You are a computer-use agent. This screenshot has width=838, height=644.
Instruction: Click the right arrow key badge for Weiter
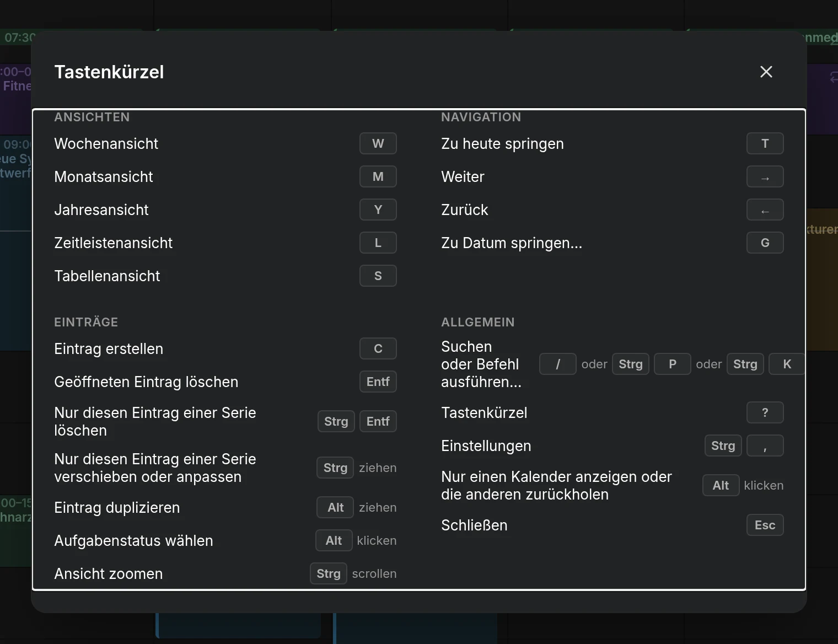point(765,176)
